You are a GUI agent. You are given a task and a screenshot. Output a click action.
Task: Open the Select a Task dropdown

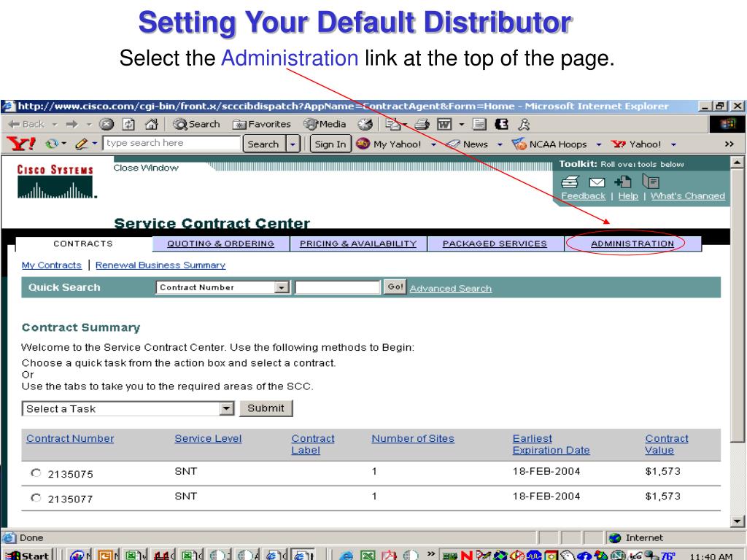(x=128, y=408)
